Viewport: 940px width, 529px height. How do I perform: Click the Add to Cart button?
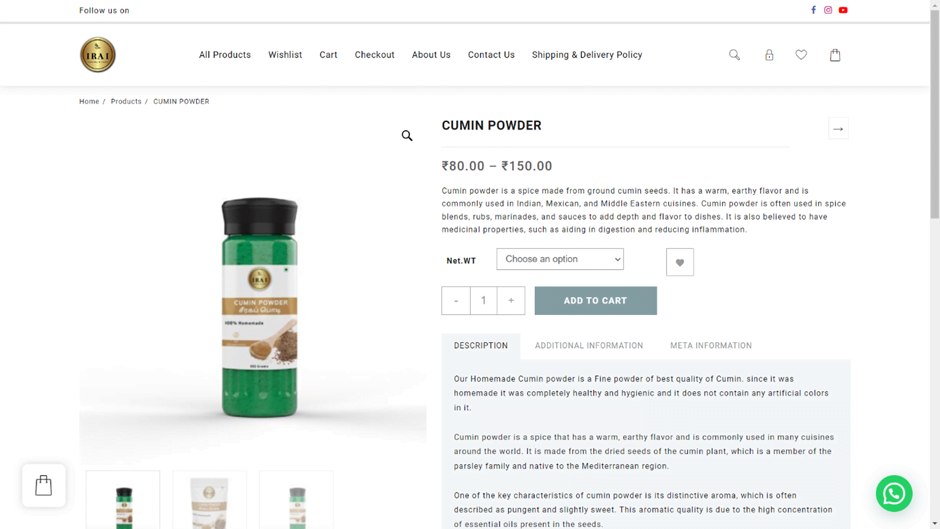(595, 300)
